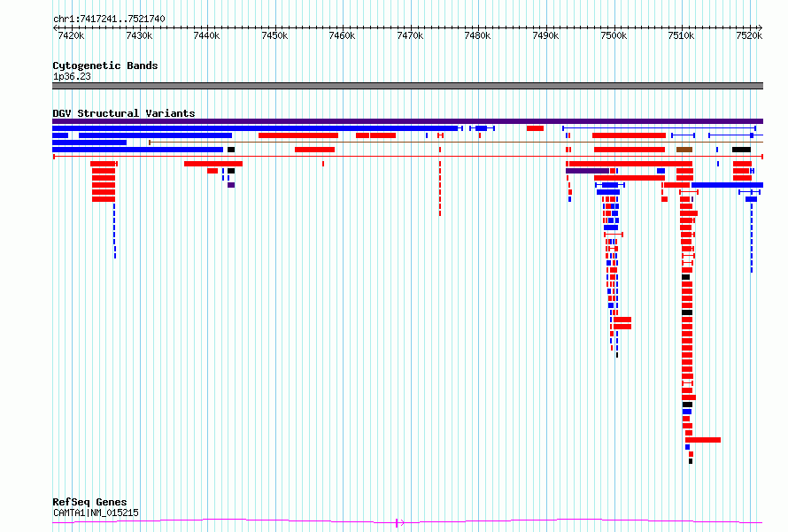The width and height of the screenshot is (788, 532).
Task: Click the magenta arrow marker on CAMTA1 gene
Action: click(399, 523)
